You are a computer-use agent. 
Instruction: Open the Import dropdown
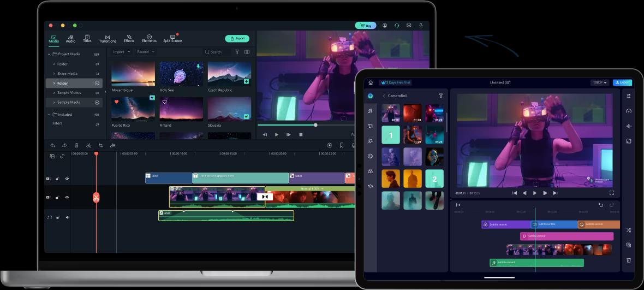click(122, 52)
